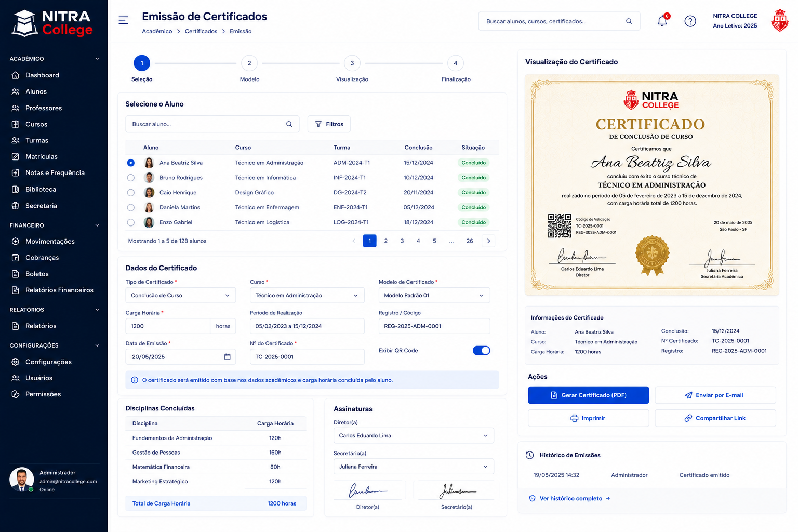Click the help question mark icon
The image size is (798, 532).
click(690, 21)
